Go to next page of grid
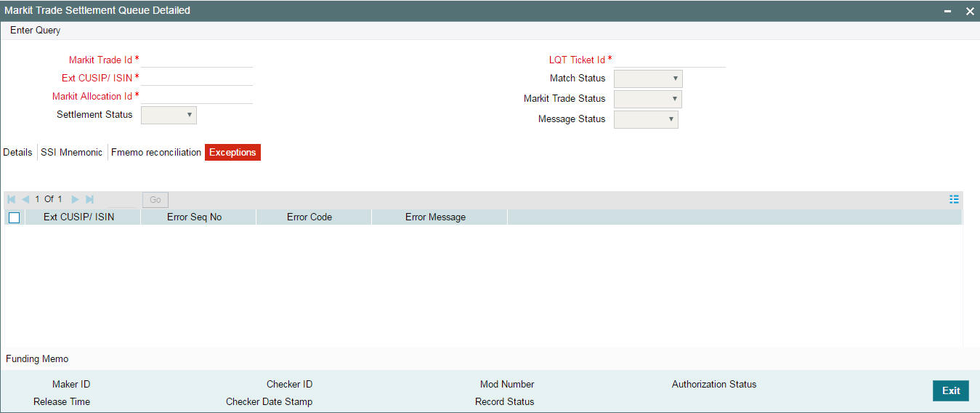 (76, 199)
